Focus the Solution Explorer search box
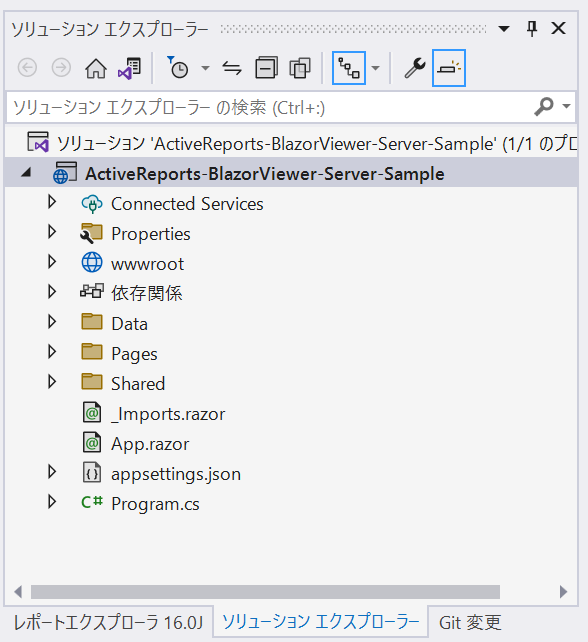This screenshot has width=588, height=642. tap(270, 107)
